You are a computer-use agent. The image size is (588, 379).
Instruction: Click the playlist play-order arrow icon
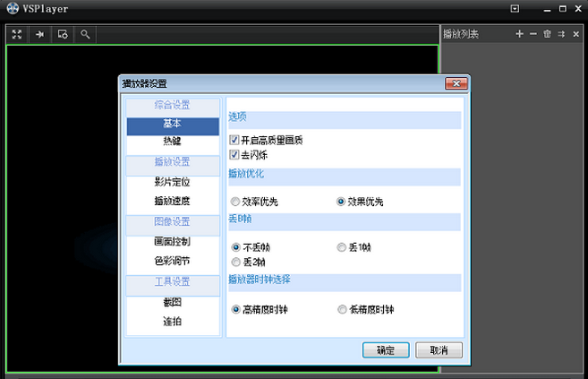click(x=561, y=34)
